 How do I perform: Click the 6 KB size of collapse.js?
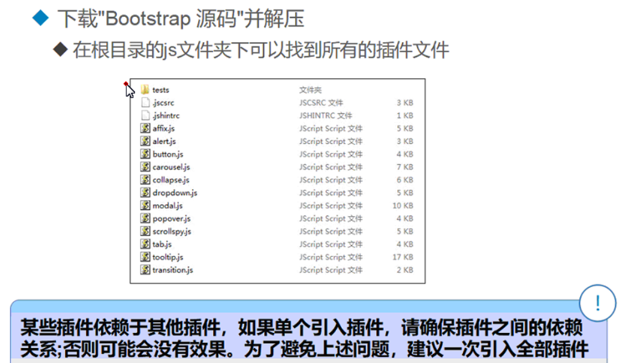pyautogui.click(x=405, y=180)
